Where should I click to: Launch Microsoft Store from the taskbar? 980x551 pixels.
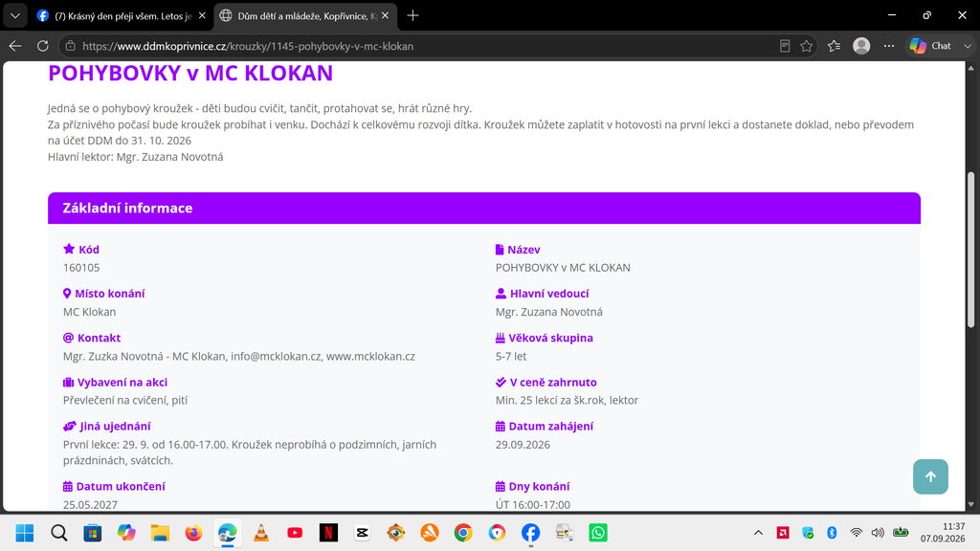pos(93,533)
